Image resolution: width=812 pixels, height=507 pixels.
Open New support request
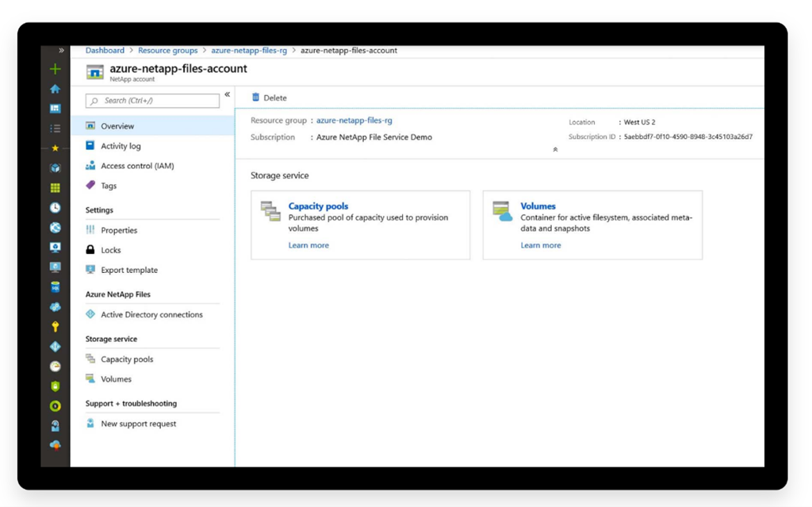pyautogui.click(x=136, y=423)
